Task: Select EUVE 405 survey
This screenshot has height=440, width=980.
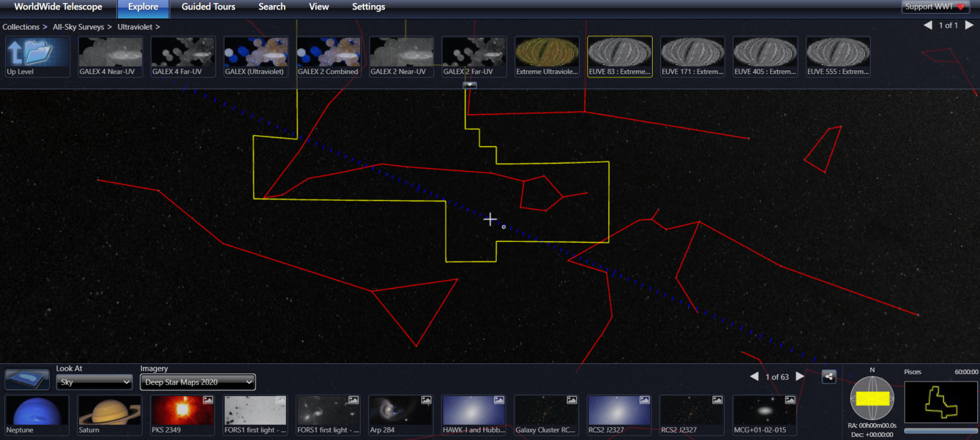Action: [x=765, y=57]
